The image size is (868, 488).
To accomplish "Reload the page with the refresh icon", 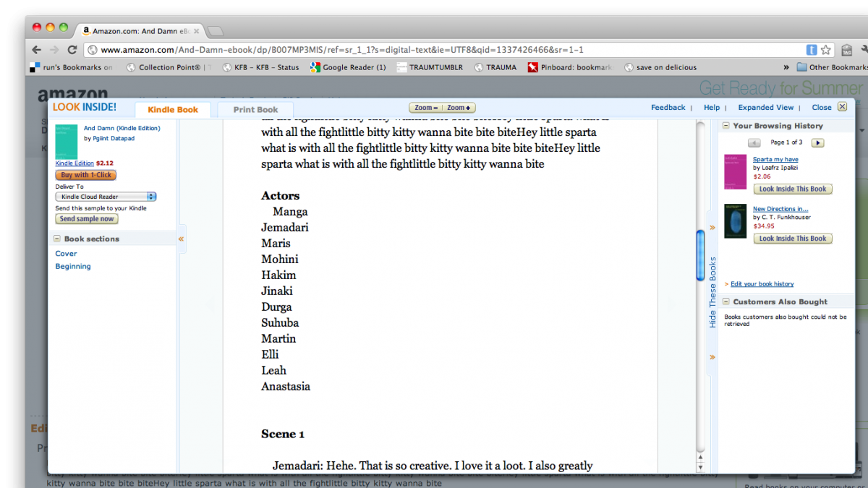I will (x=72, y=50).
